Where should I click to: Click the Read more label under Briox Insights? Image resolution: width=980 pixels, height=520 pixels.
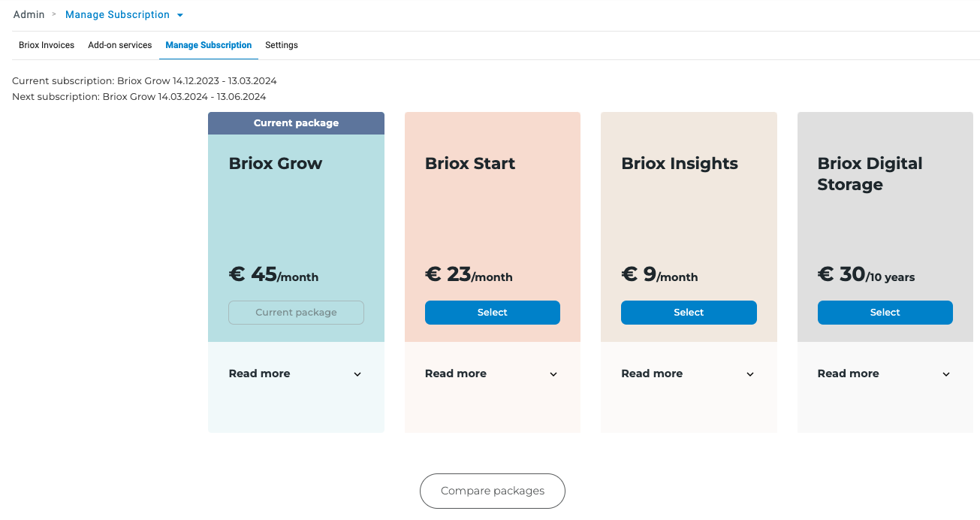(x=652, y=373)
